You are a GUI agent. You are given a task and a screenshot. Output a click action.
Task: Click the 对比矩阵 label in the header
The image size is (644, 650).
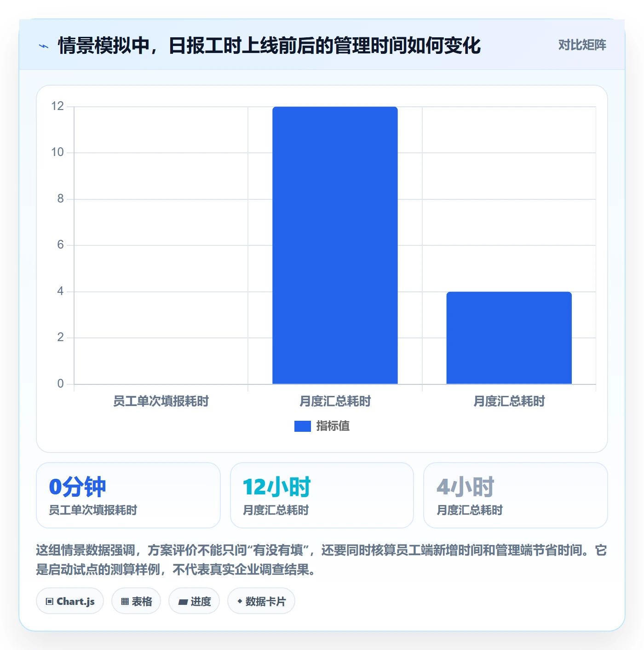[x=582, y=45]
